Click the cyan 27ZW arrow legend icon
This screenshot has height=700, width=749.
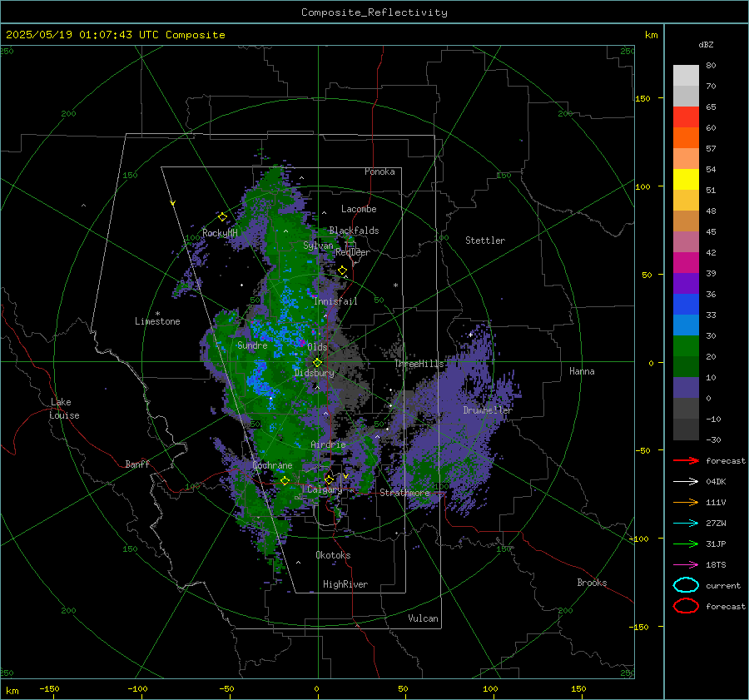pyautogui.click(x=686, y=524)
